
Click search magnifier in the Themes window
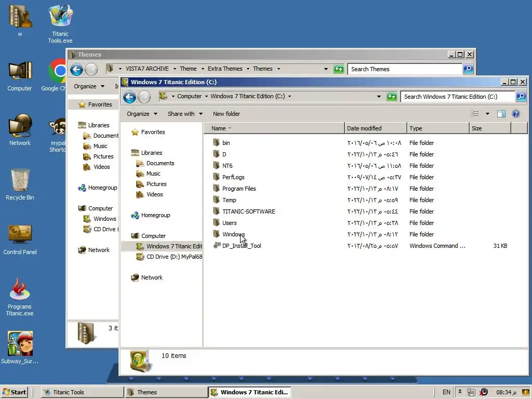(468, 69)
